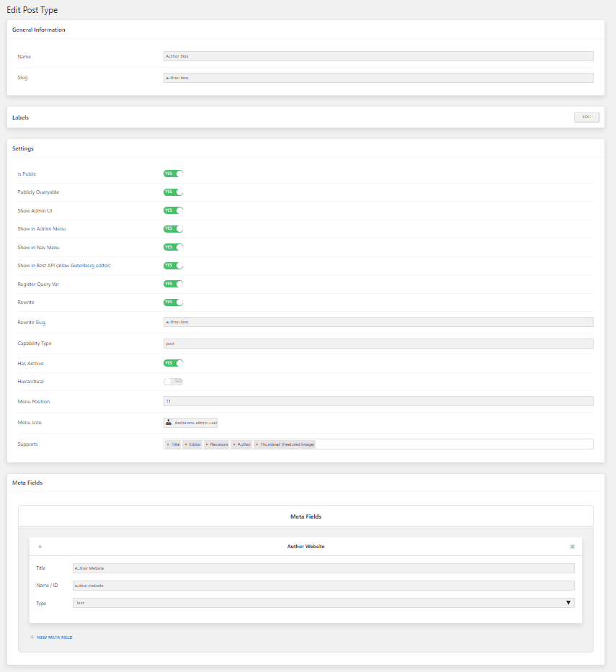Remove the Author Website meta field
The width and height of the screenshot is (616, 672).
point(572,547)
